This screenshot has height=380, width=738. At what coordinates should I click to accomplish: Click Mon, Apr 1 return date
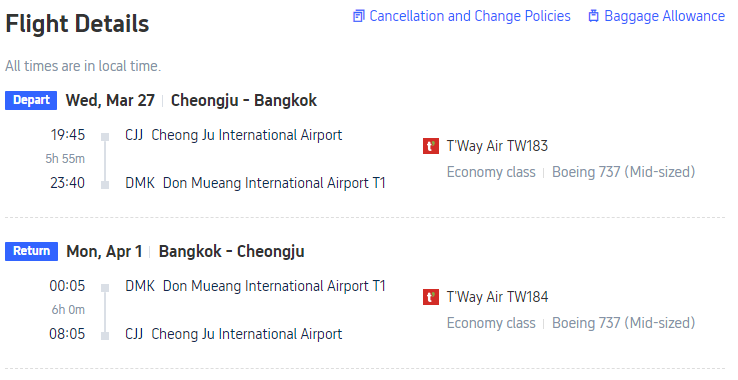coord(104,251)
